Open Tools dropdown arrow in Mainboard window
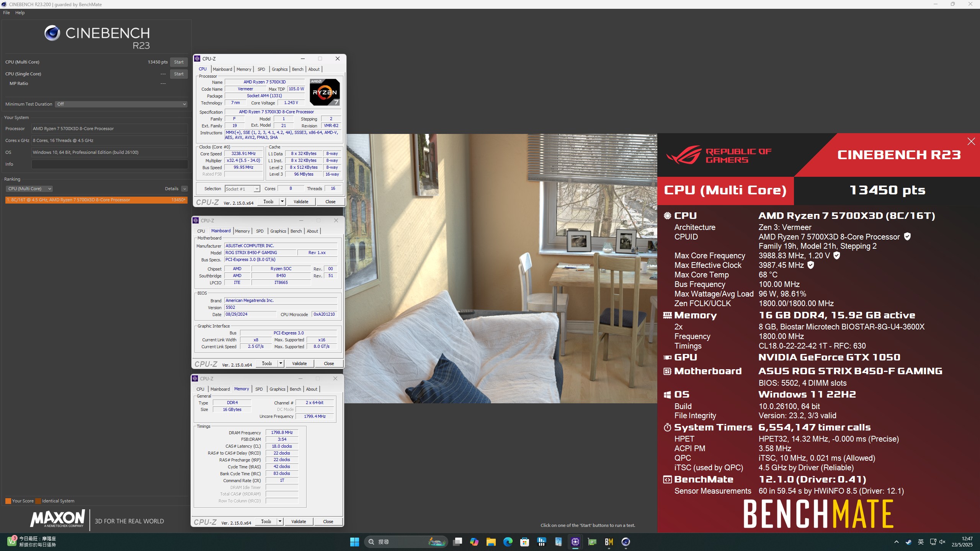Viewport: 980px width, 551px height. click(x=281, y=364)
